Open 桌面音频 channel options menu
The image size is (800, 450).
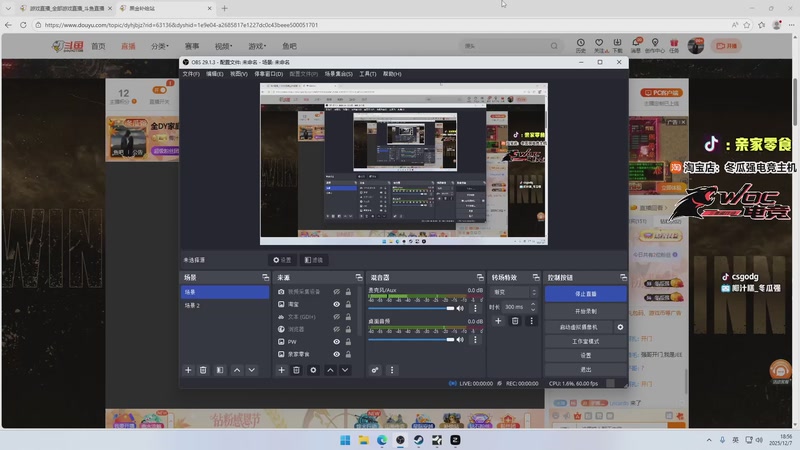(x=475, y=339)
